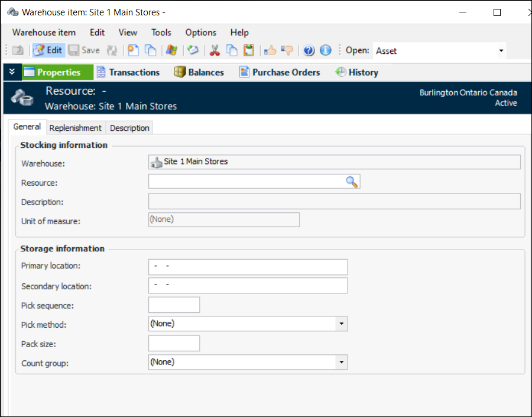Open the 'Open: Asset' dropdown
The height and width of the screenshot is (417, 532).
[x=501, y=51]
